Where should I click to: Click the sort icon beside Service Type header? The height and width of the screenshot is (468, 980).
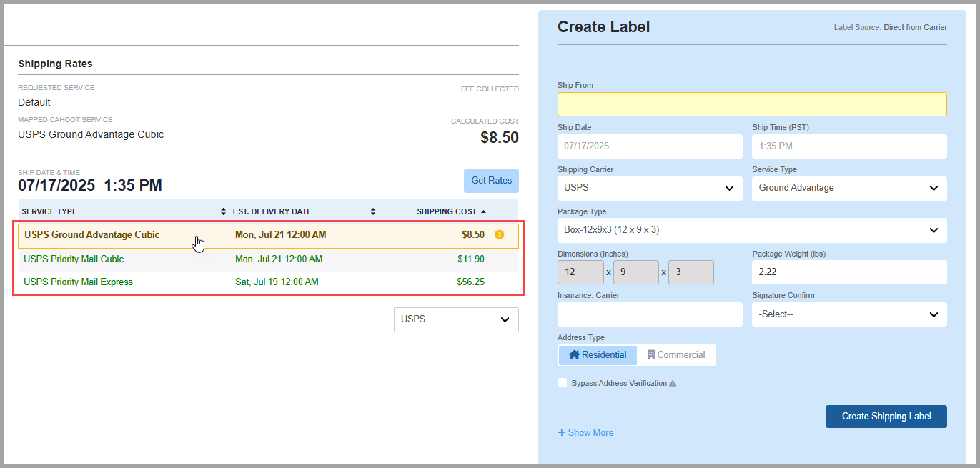[x=223, y=211]
